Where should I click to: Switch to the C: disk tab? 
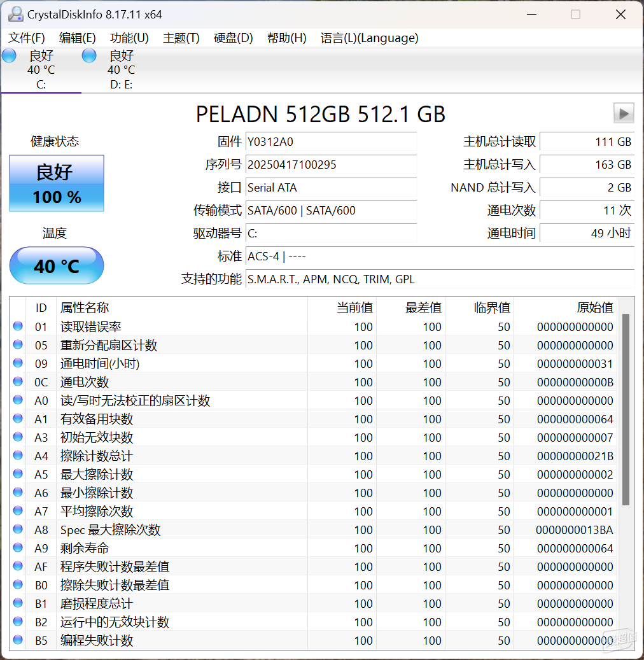(41, 70)
